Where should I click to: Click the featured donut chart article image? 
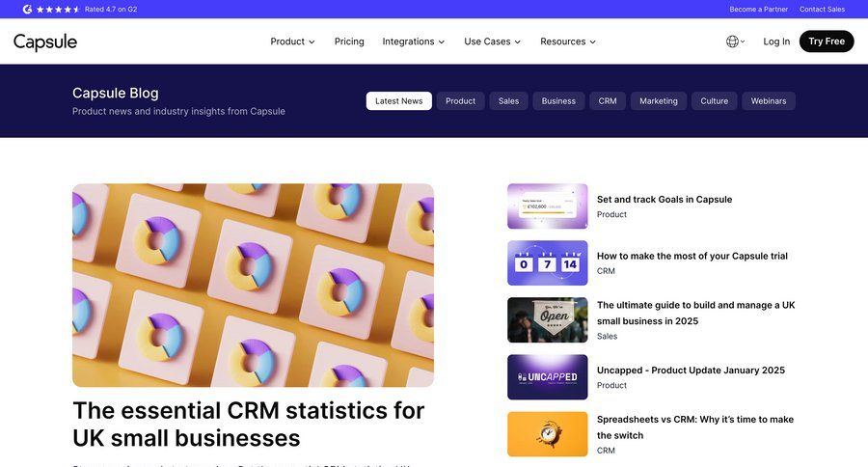(x=253, y=286)
